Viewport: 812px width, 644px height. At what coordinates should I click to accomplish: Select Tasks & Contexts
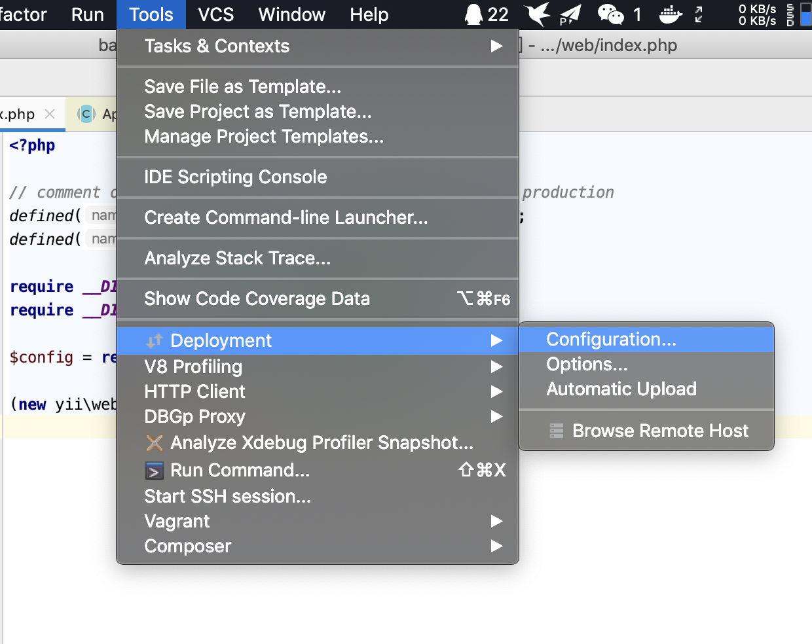point(318,46)
